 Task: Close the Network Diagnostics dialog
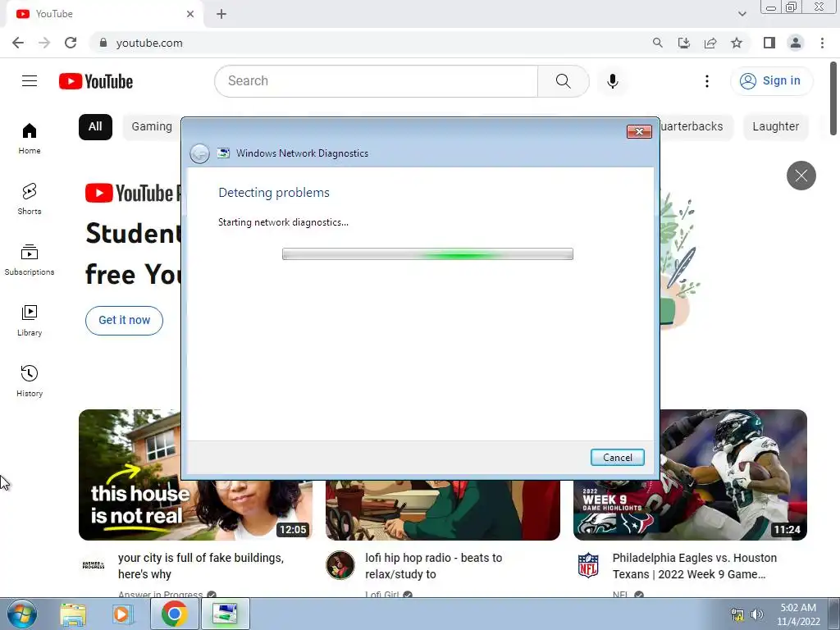click(639, 132)
